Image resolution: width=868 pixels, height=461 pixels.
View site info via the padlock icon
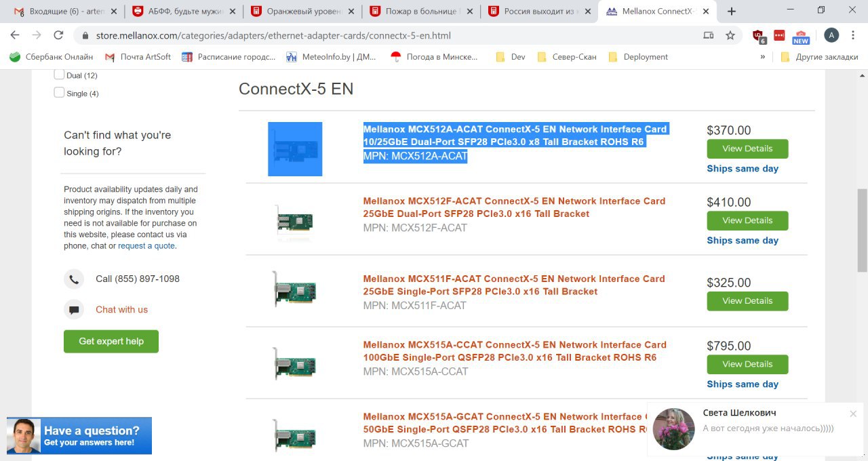coord(85,35)
